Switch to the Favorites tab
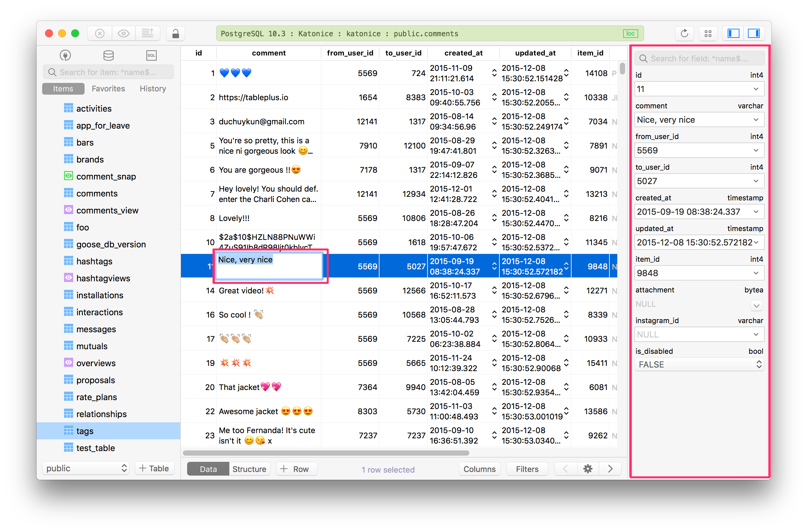 click(x=108, y=88)
